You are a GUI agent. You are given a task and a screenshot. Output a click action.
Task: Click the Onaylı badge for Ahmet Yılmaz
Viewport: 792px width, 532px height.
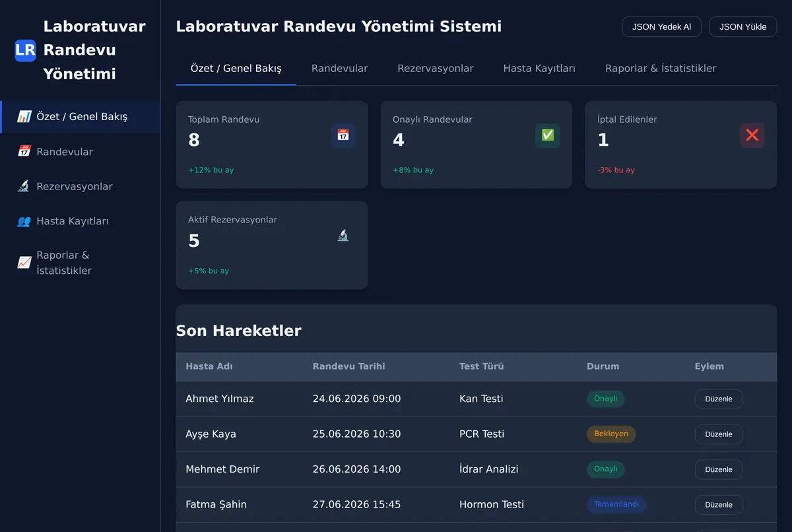click(605, 399)
